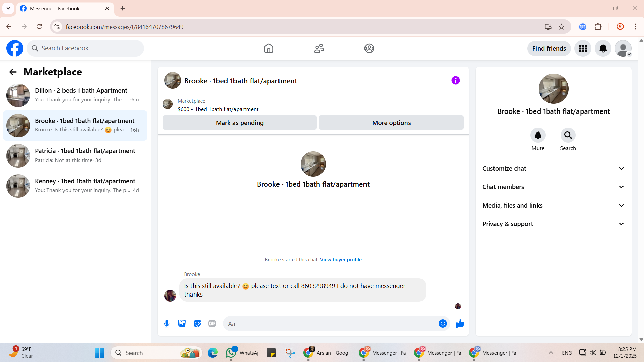Open Facebook notifications bell

pos(603,49)
